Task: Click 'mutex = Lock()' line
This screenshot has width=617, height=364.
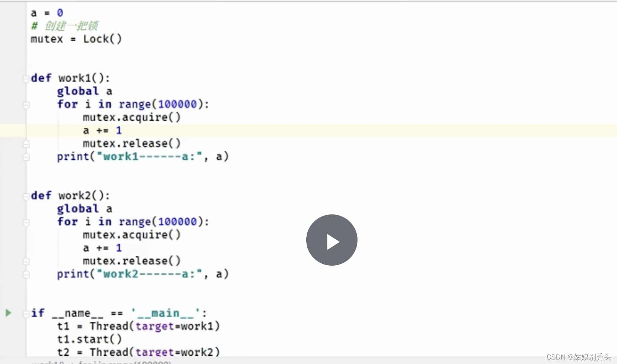Action: 76,39
